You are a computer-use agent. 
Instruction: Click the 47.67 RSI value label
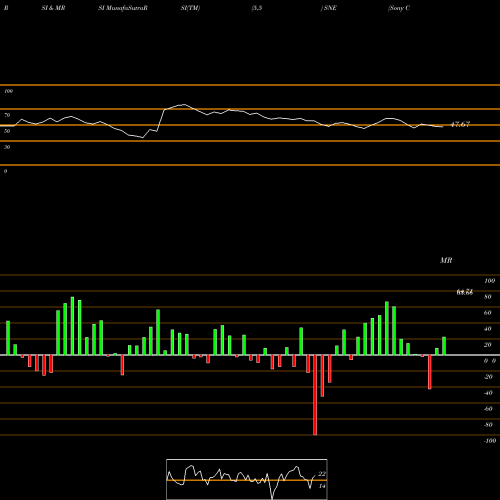click(460, 125)
